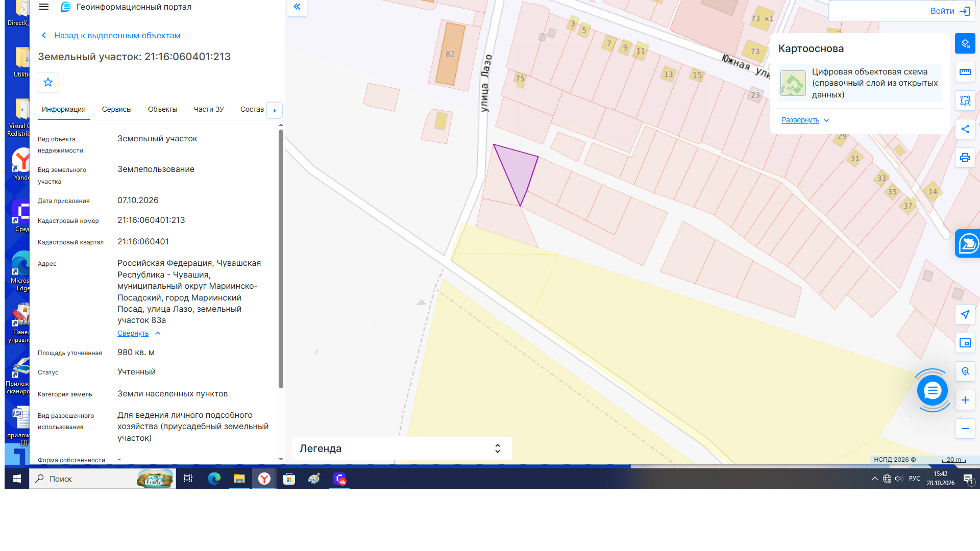Select the ruler measurement tool
Viewport: 980px width, 551px height.
tap(965, 72)
